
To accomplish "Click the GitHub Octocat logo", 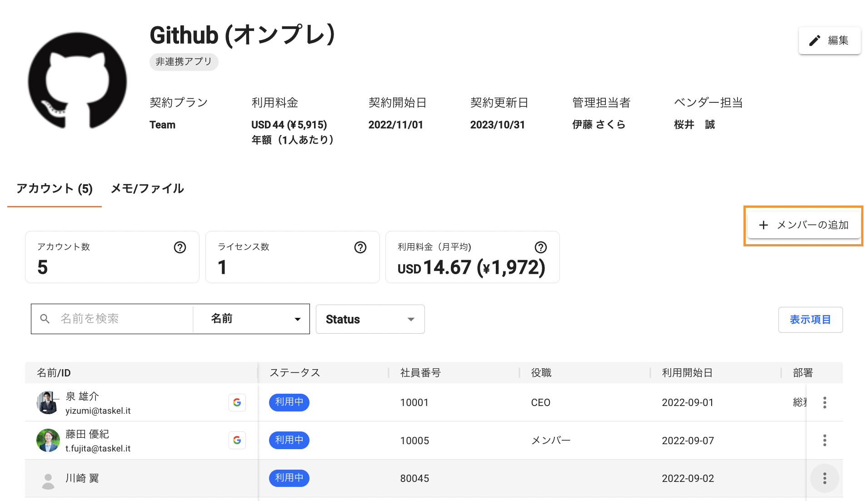I will coord(77,81).
